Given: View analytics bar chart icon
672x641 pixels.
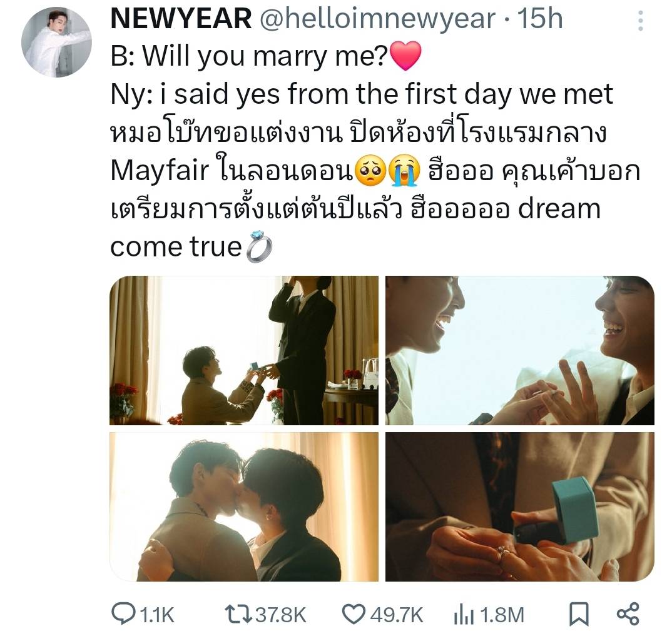Looking at the screenshot, I should click(x=464, y=614).
